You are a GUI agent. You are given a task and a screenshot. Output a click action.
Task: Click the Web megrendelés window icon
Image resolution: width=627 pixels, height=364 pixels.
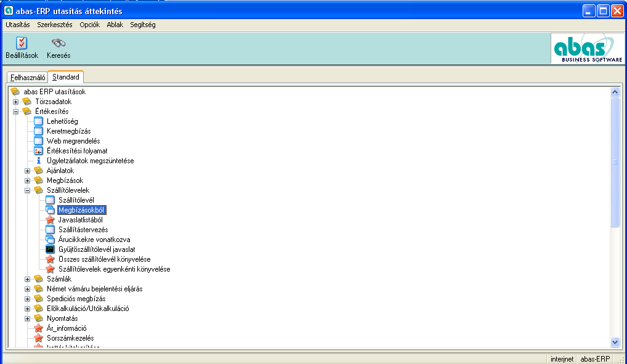38,141
